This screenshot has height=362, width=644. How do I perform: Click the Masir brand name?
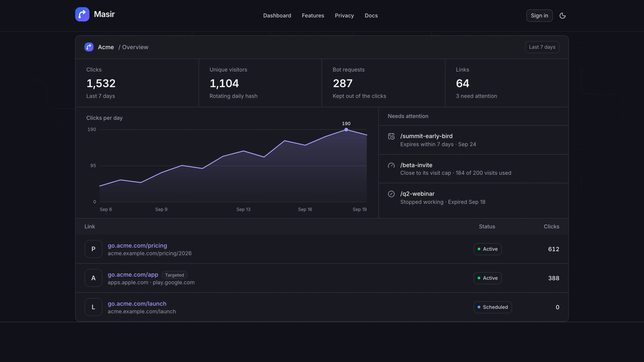click(104, 14)
